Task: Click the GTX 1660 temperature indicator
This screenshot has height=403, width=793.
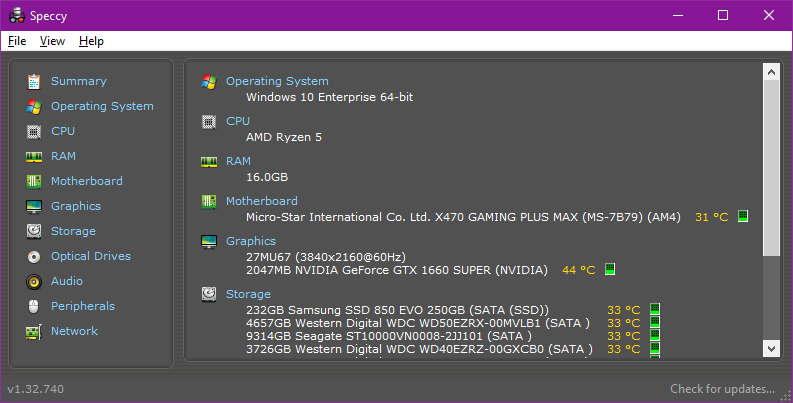Action: point(610,269)
